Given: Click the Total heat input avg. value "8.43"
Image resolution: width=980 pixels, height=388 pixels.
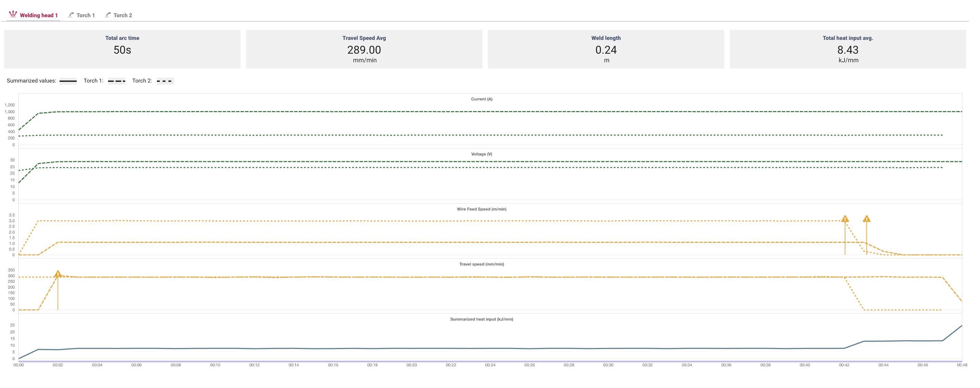Looking at the screenshot, I should tap(848, 50).
